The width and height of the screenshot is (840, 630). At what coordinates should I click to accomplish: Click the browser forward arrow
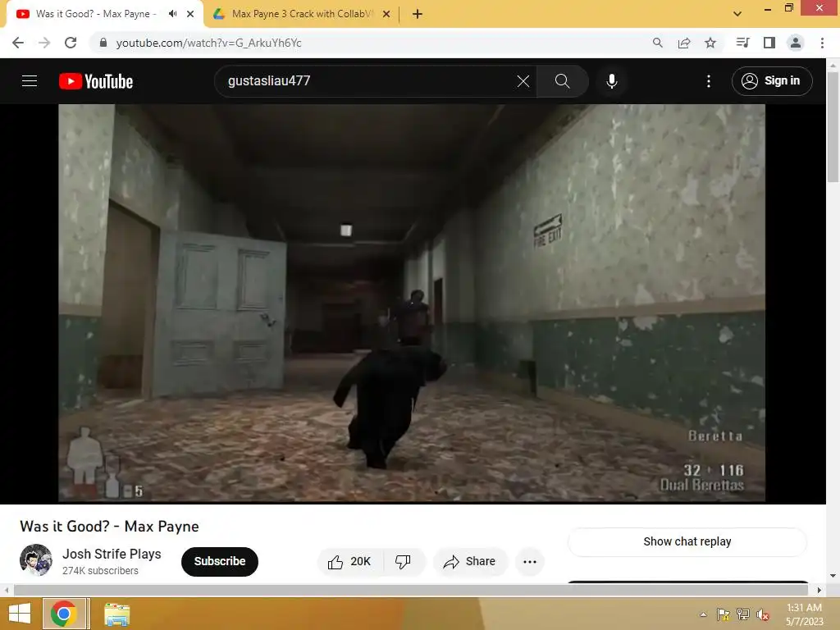(x=44, y=43)
